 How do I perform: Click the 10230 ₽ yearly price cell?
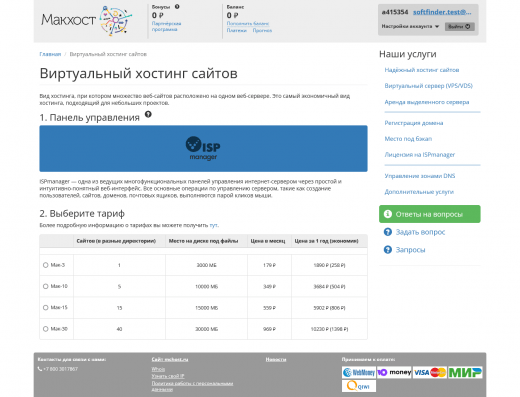pyautogui.click(x=329, y=329)
